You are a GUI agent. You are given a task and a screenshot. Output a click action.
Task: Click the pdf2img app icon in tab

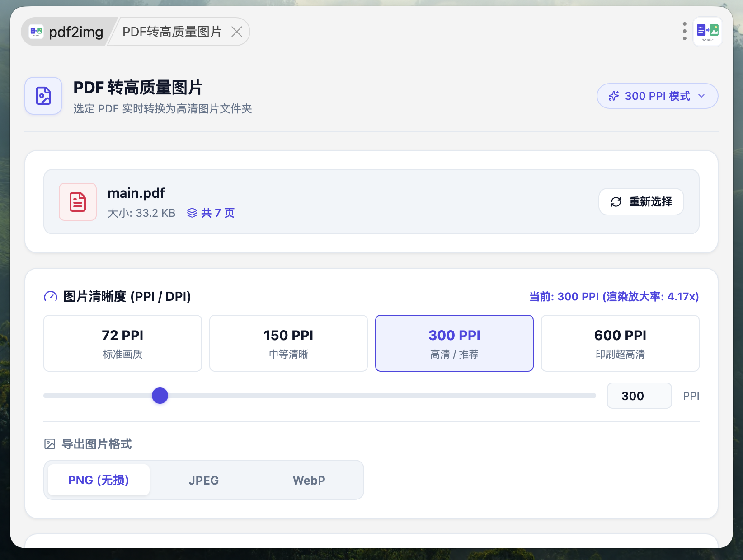[x=36, y=32]
